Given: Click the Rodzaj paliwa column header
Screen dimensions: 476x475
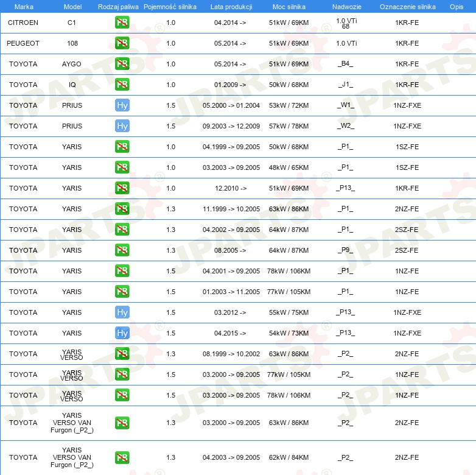Looking at the screenshot, I should [x=118, y=7].
